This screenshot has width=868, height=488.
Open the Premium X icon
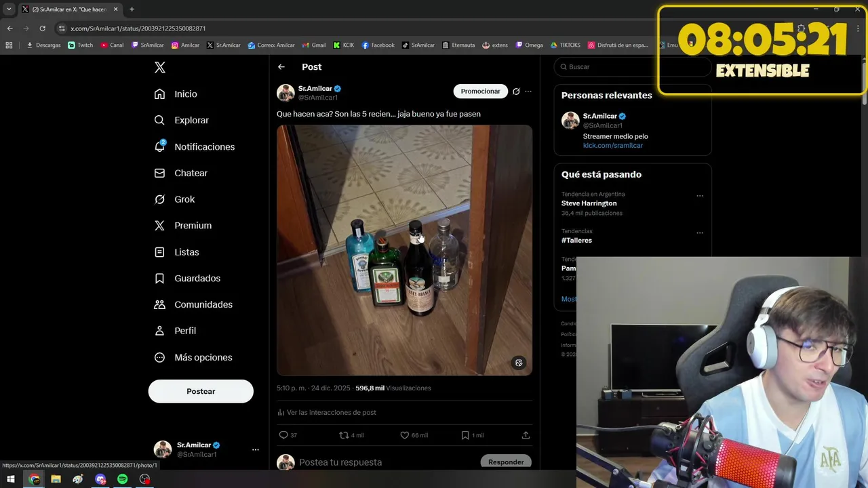point(159,226)
